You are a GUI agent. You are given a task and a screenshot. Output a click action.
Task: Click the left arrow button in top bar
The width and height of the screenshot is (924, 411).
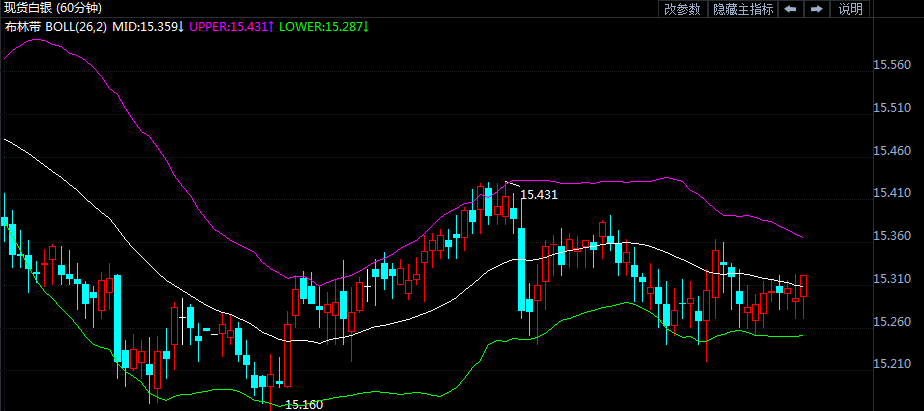pyautogui.click(x=790, y=9)
